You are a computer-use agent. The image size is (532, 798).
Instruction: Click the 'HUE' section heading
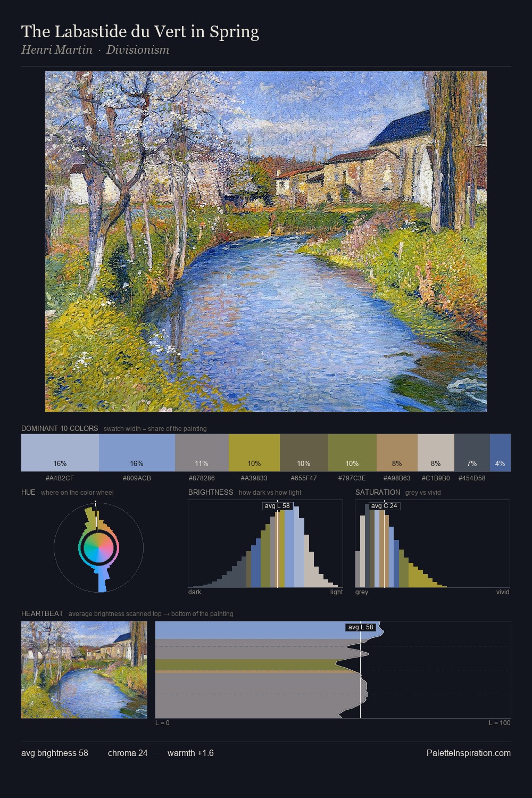click(x=28, y=492)
